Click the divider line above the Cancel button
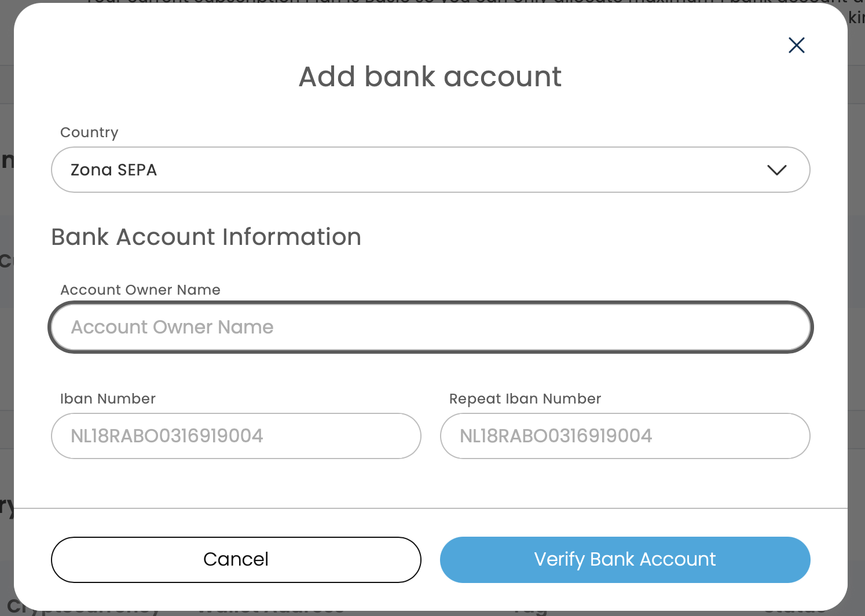The image size is (865, 616). pyautogui.click(x=430, y=508)
